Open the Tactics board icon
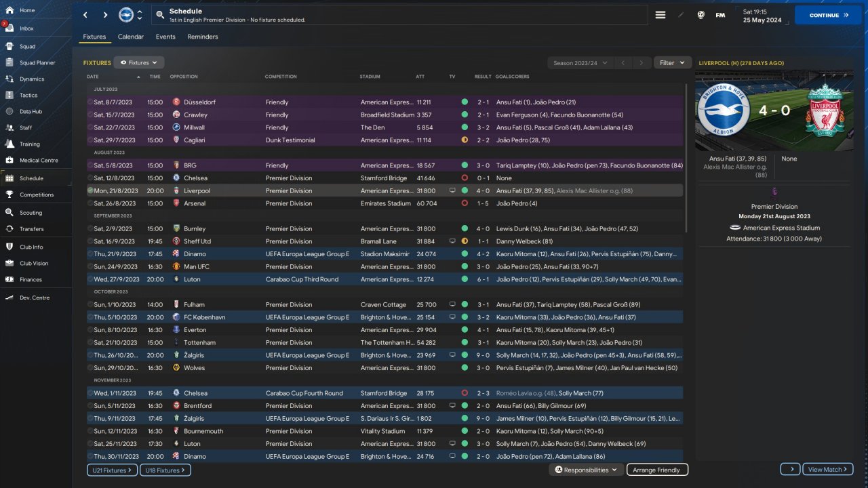Screen dimensions: 868x488 click(x=9, y=96)
